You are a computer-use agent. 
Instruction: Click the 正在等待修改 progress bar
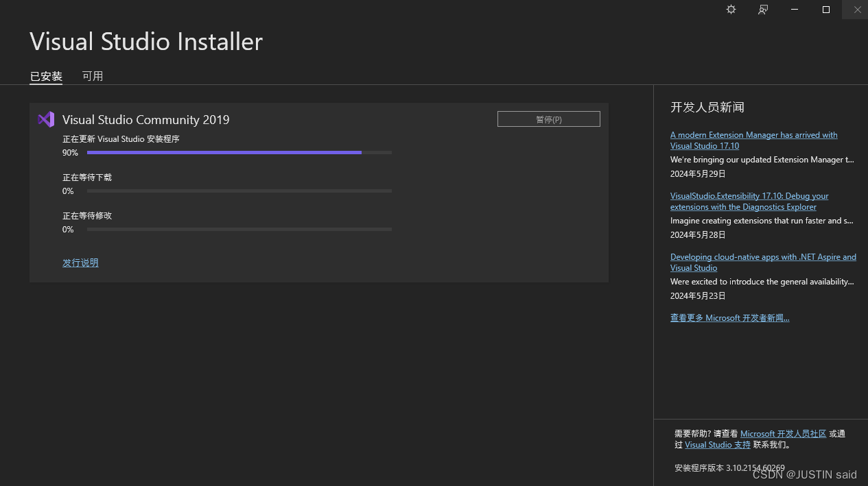[239, 229]
